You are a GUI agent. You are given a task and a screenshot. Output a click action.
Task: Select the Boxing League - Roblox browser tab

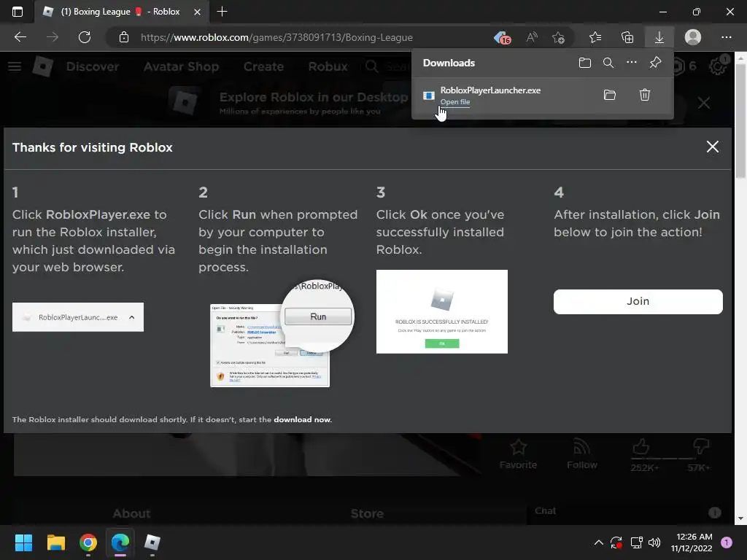point(121,12)
